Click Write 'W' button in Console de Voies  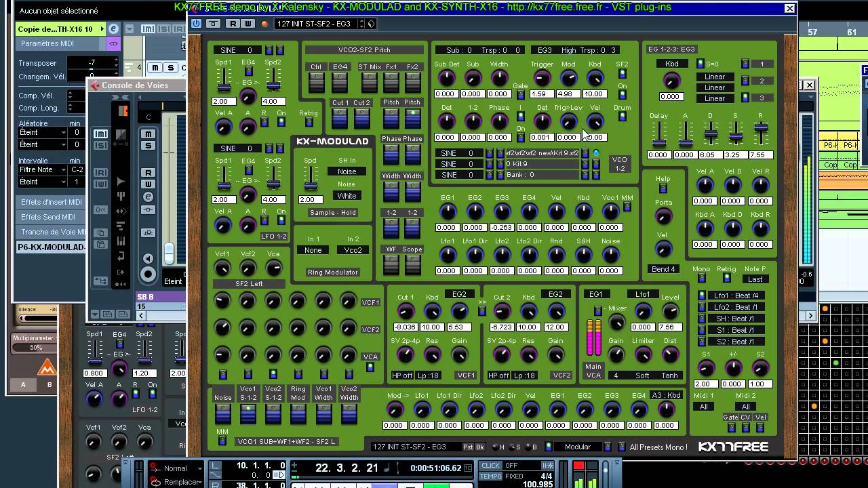[149, 184]
